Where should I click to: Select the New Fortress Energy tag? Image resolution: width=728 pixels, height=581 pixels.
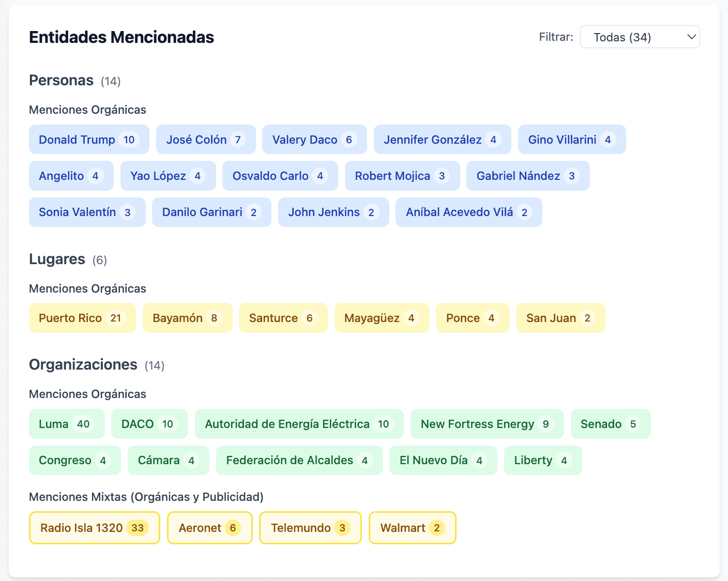pyautogui.click(x=487, y=424)
